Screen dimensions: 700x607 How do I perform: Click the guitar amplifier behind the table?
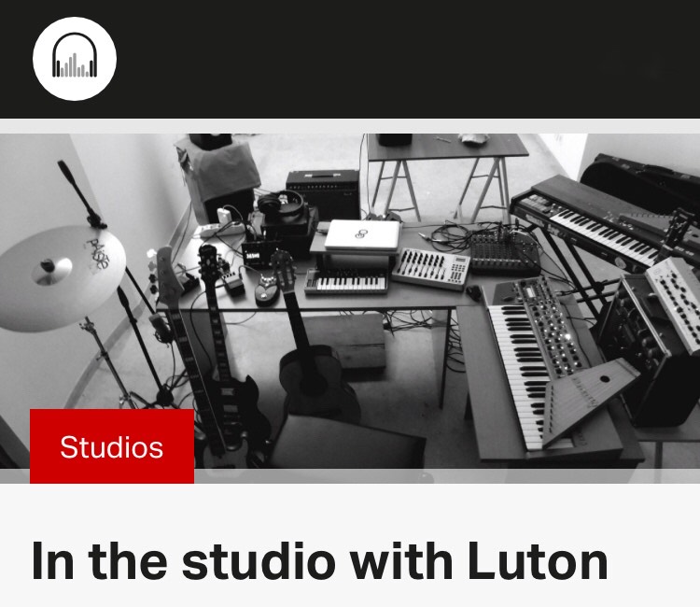(x=323, y=193)
